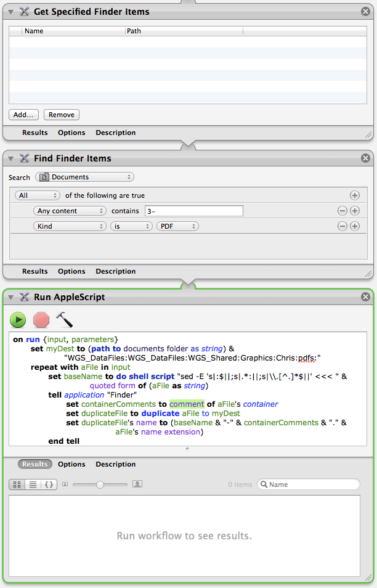Click the Get Specified Finder Items action icon
This screenshot has height=588, width=377.
coord(25,12)
